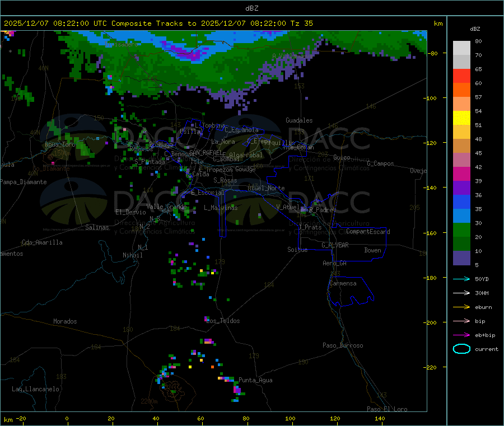Click the Punta_Agua label on map
504x426 pixels.
click(255, 380)
